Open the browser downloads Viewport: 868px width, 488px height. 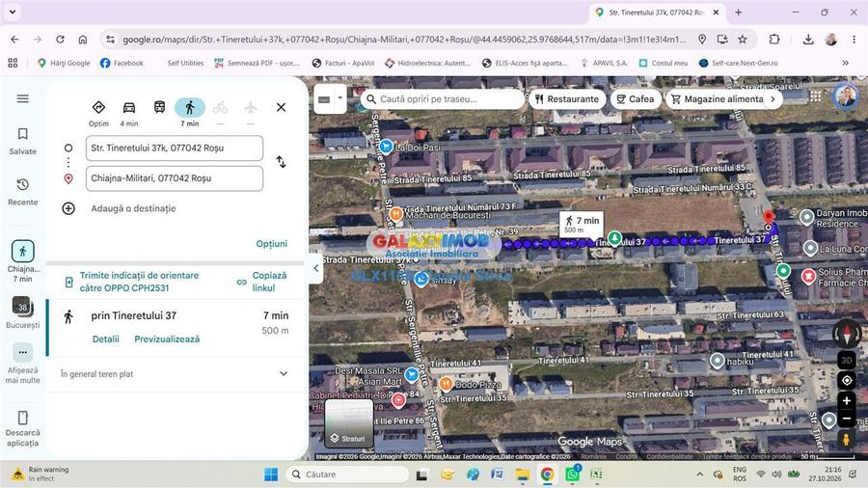tap(807, 40)
